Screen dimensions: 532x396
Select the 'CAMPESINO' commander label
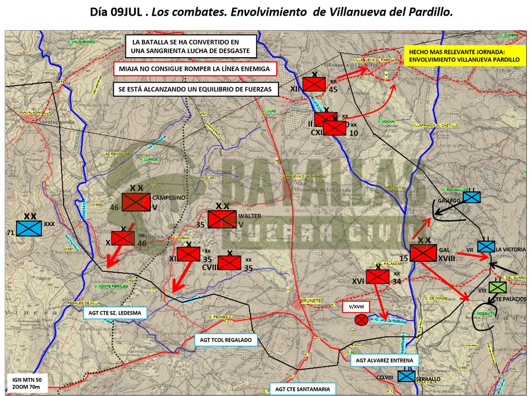point(169,198)
